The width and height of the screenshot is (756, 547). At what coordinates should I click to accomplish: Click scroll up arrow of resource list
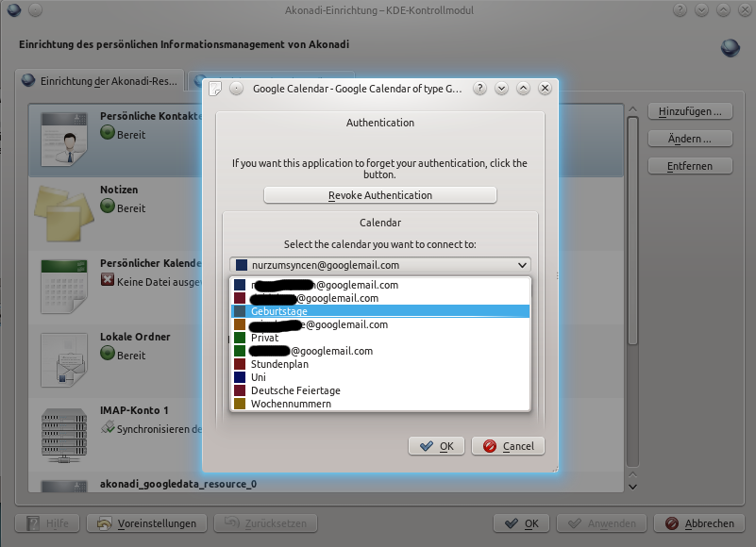point(633,109)
